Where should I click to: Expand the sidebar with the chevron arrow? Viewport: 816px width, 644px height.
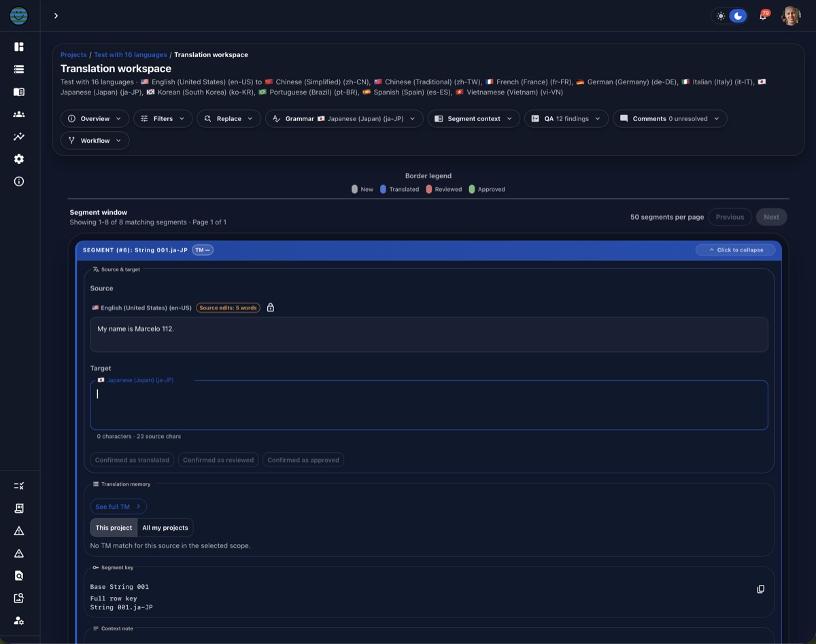(x=56, y=16)
